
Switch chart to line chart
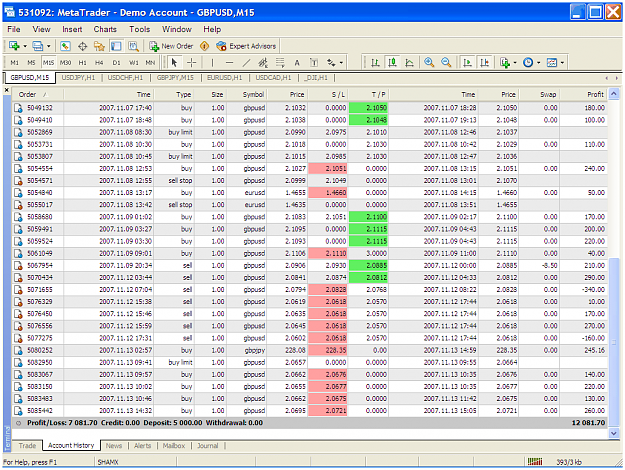pyautogui.click(x=409, y=63)
